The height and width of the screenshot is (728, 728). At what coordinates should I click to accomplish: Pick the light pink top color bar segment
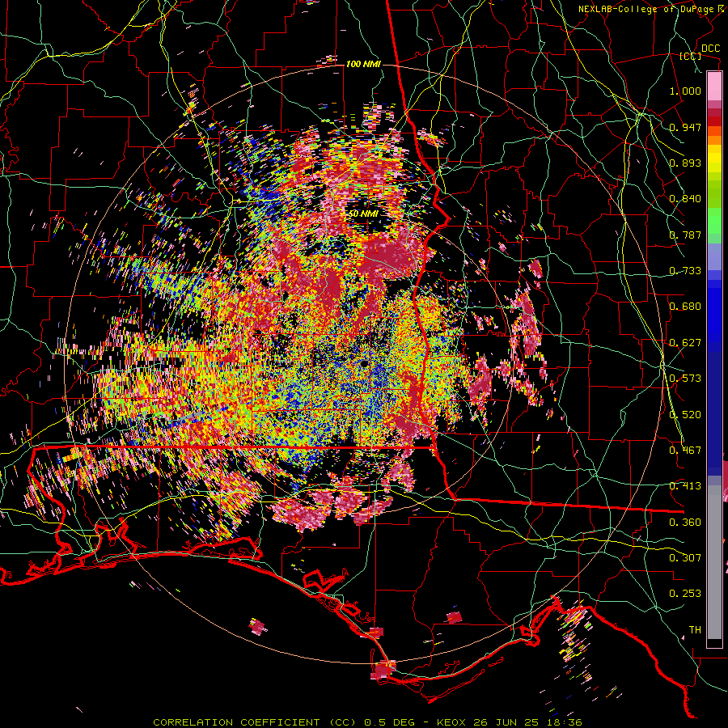point(714,86)
